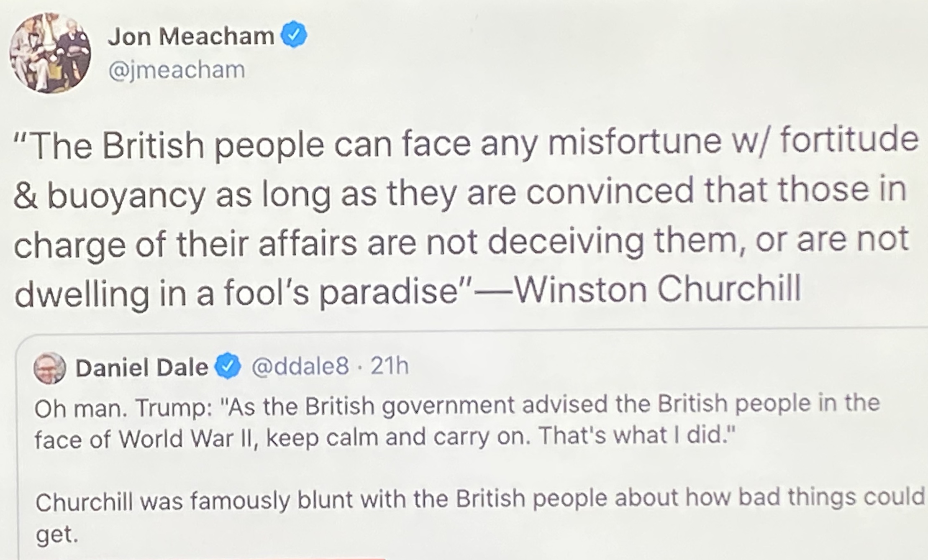Click Daniel Dale's verified checkmark badge
This screenshot has height=560, width=928.
coord(228,367)
